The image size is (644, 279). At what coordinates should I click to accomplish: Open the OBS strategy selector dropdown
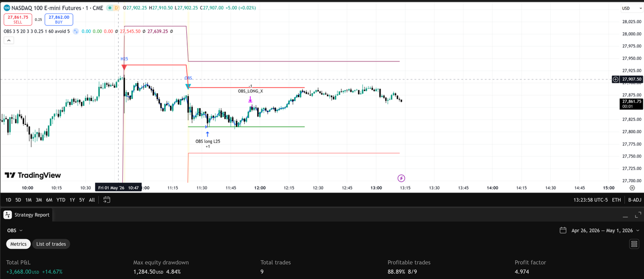(15, 230)
